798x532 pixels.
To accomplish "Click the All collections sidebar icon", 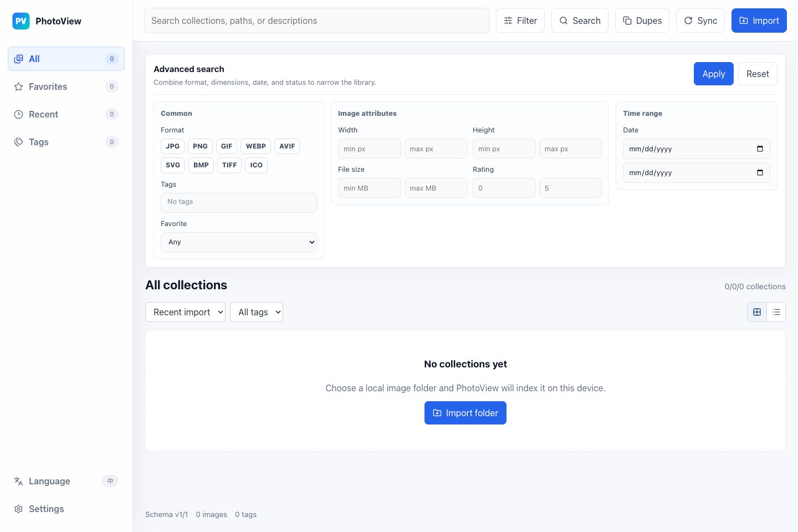I will click(19, 59).
